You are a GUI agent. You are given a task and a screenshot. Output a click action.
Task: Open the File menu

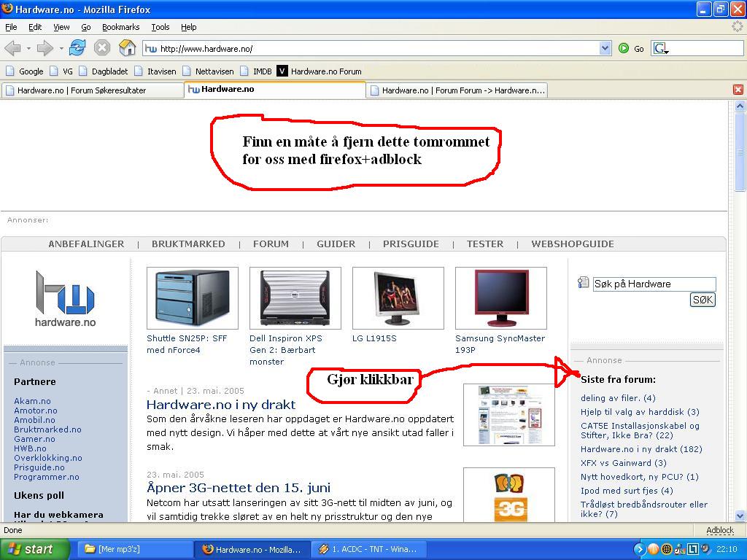click(11, 27)
